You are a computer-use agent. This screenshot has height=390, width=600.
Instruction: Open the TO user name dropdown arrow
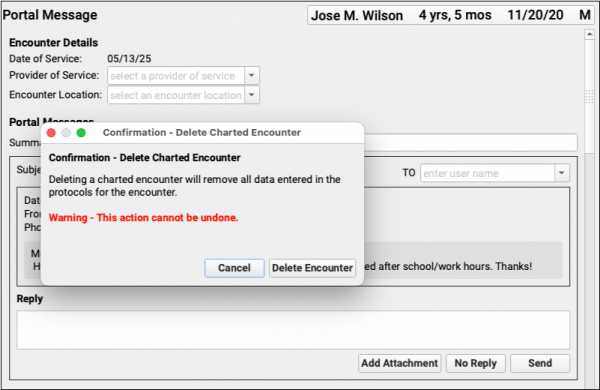(562, 173)
